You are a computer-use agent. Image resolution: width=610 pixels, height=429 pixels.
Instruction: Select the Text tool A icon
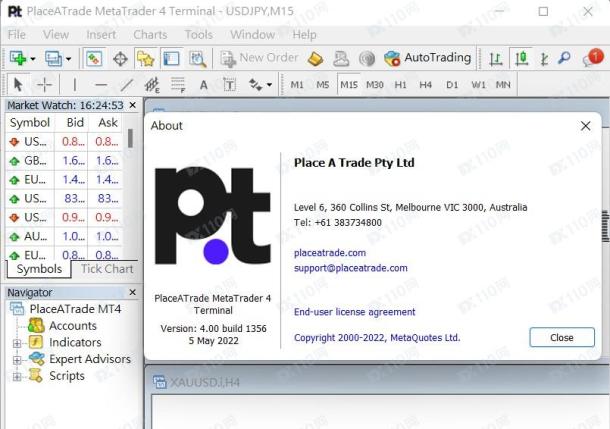203,85
